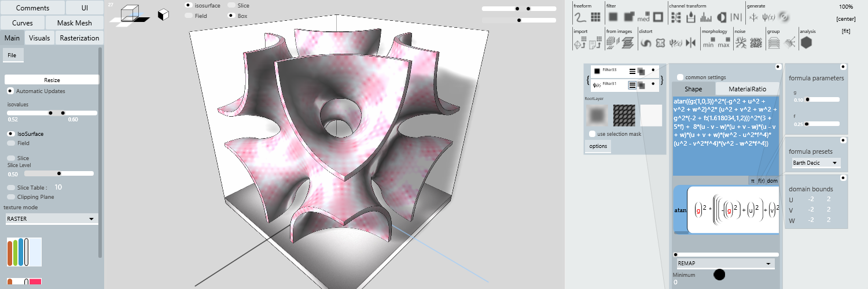
Task: Open the texture mode RASTER dropdown
Action: (x=51, y=219)
